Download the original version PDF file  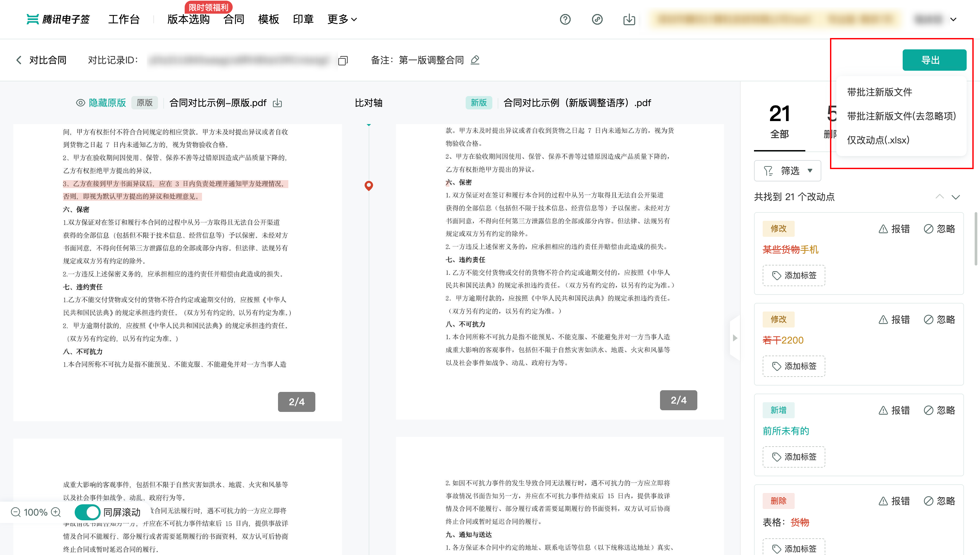point(277,103)
